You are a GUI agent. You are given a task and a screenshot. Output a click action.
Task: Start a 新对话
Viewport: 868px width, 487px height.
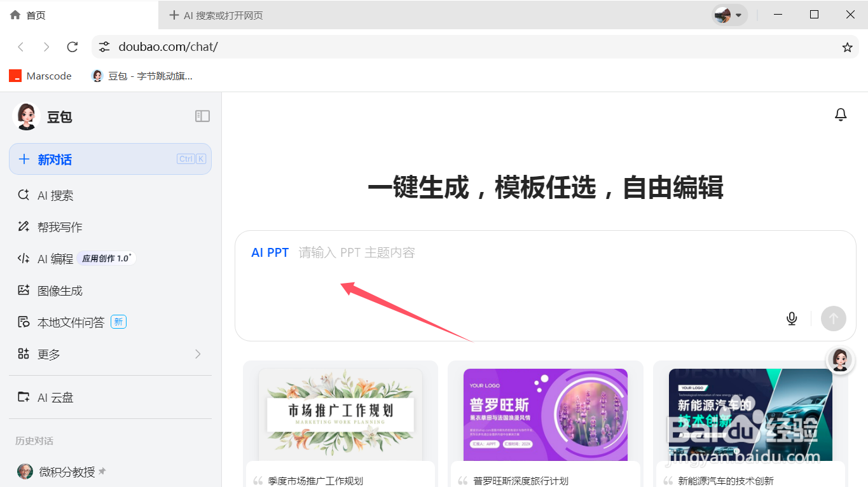tap(110, 159)
